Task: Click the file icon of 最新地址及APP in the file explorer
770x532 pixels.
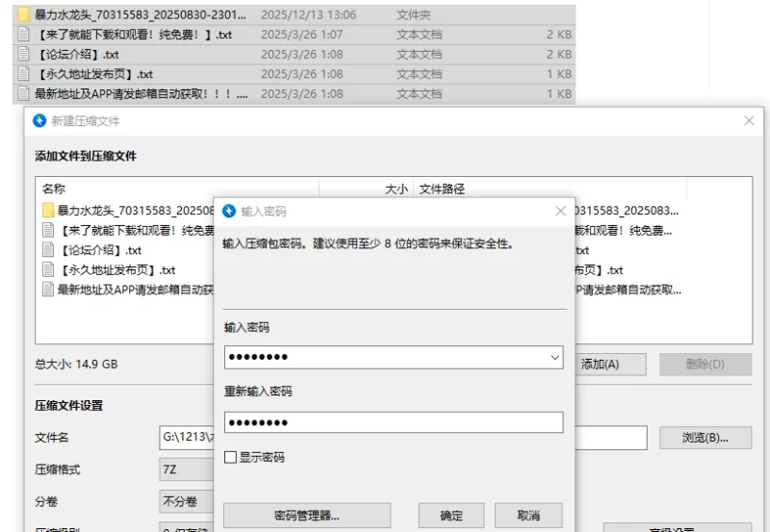Action: [x=23, y=93]
